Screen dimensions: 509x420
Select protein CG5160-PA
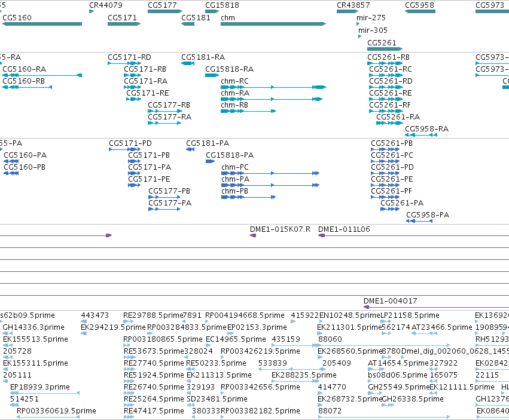[x=25, y=155]
